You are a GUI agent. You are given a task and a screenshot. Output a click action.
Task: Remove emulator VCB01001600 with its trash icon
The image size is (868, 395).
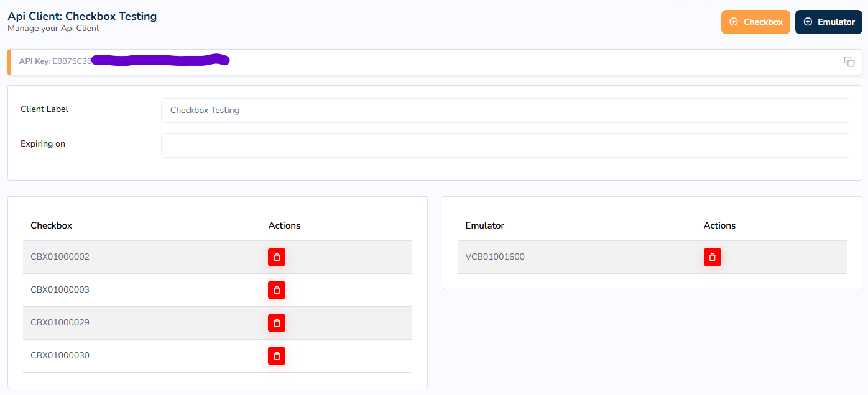tap(712, 257)
